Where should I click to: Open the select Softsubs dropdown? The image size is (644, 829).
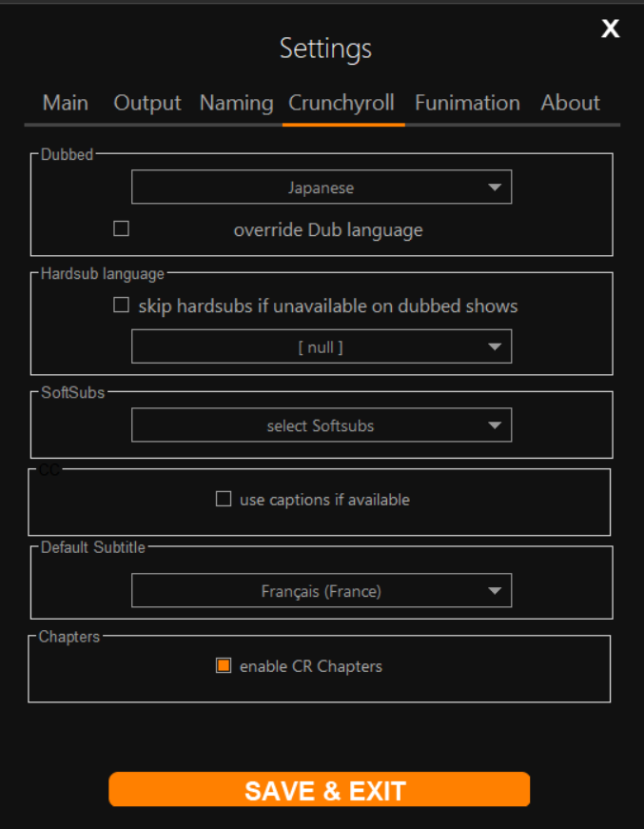pos(322,424)
